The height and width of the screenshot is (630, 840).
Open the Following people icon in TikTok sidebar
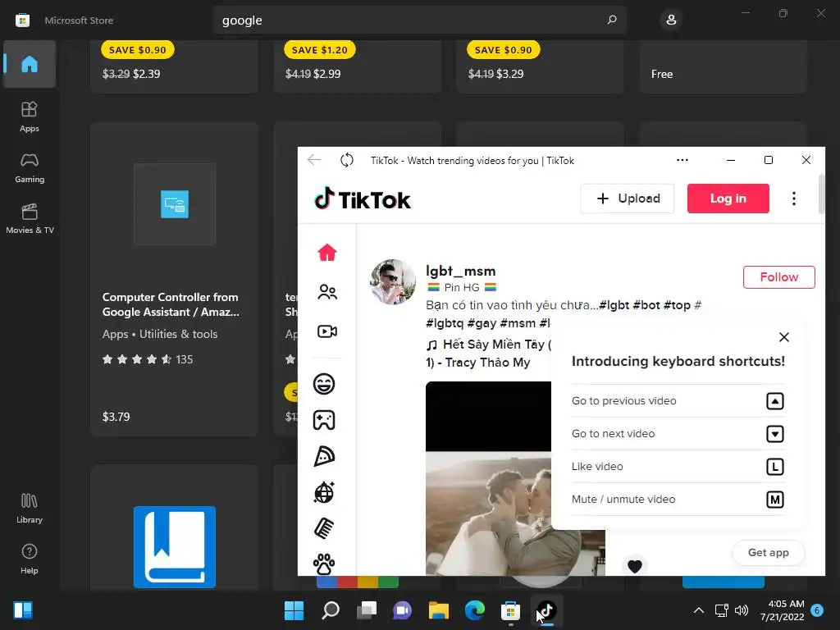[326, 292]
